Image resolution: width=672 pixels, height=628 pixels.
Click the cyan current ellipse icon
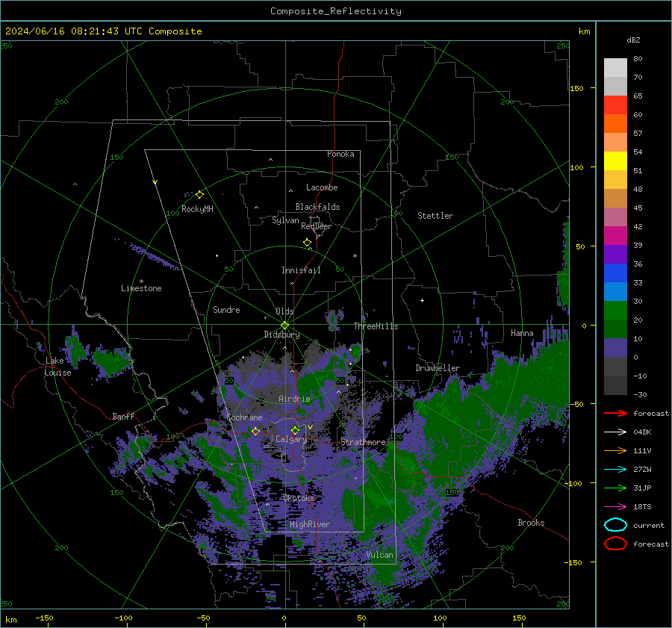pyautogui.click(x=615, y=525)
